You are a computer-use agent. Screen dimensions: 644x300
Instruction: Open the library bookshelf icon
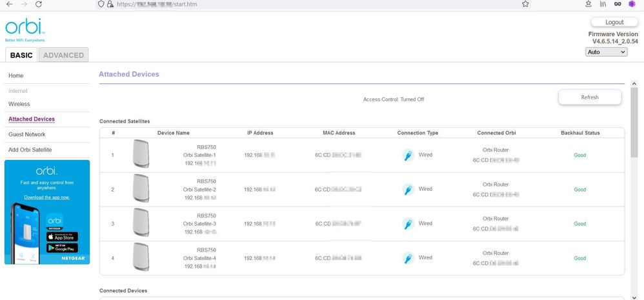603,4
